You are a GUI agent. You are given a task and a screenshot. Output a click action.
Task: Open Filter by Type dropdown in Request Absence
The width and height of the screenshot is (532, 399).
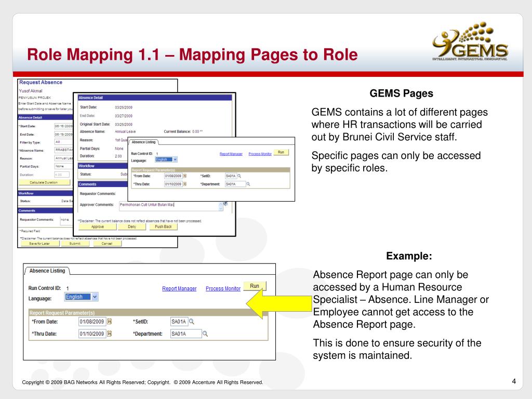coord(63,142)
